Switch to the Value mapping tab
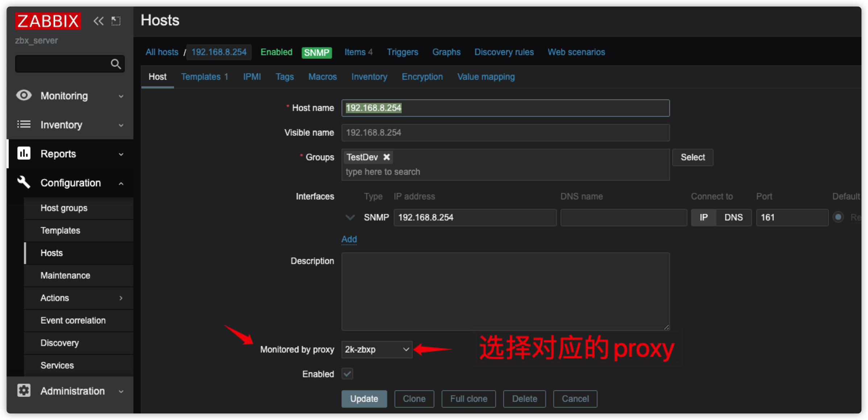The image size is (868, 420). coord(486,77)
